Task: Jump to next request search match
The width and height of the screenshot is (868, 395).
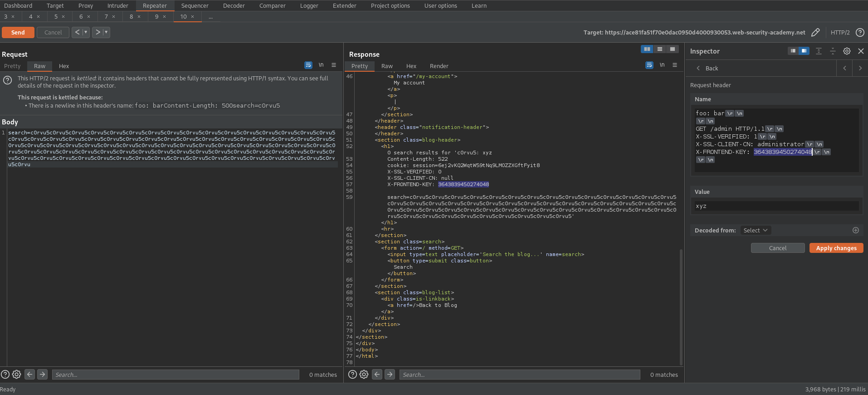Action: [x=42, y=375]
